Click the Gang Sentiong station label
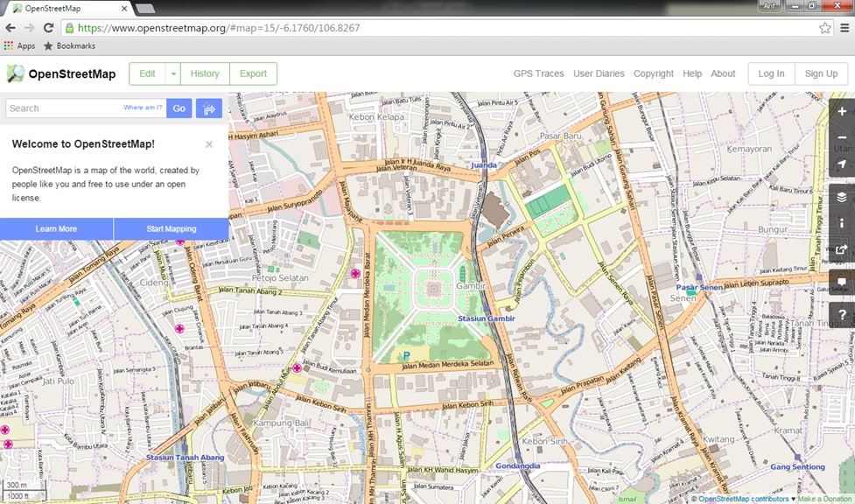This screenshot has width=855, height=504. tap(798, 466)
